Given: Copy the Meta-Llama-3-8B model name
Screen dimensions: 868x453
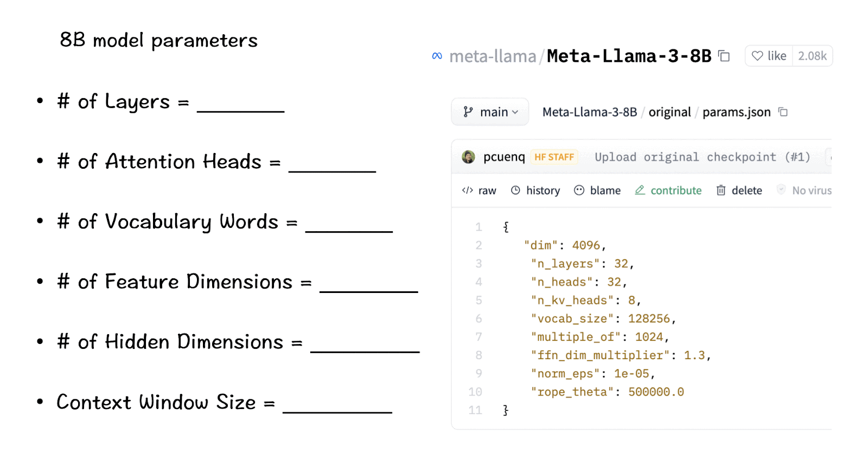Looking at the screenshot, I should pos(724,56).
